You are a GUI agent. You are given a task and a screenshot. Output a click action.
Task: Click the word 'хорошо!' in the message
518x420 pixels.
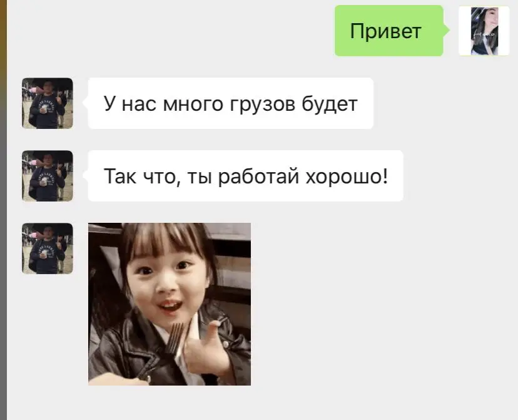[x=347, y=177]
